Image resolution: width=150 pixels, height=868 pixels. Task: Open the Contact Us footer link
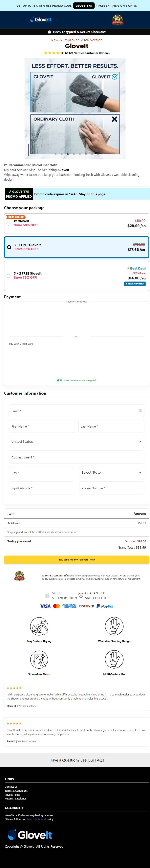tap(11, 786)
